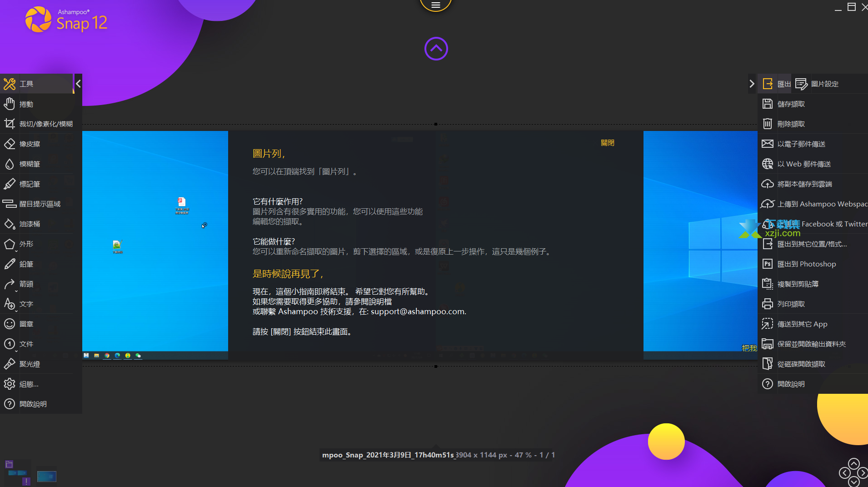Activate the 聚光燈 spotlight tool

(x=36, y=364)
